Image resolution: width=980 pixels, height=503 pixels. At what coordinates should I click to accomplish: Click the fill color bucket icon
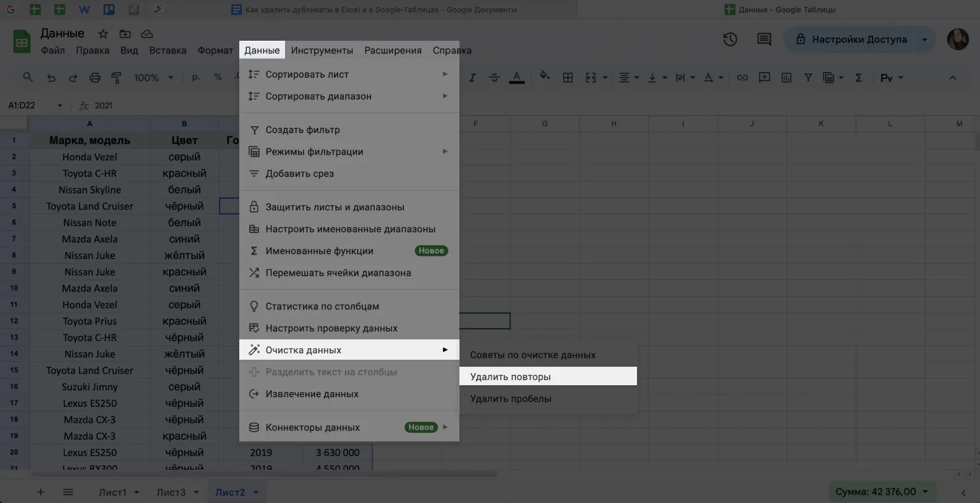coord(544,76)
